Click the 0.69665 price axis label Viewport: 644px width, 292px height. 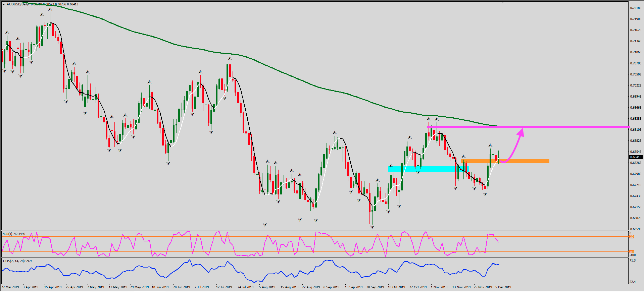click(636, 107)
